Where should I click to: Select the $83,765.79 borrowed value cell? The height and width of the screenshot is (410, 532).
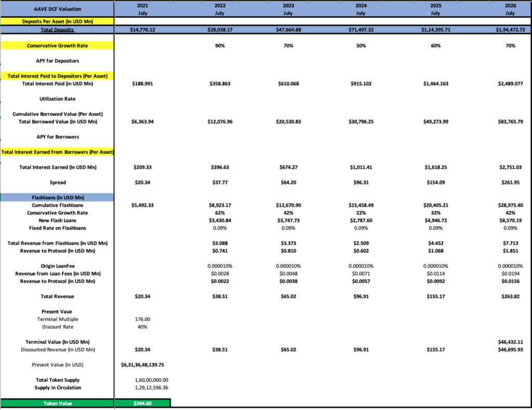[510, 121]
